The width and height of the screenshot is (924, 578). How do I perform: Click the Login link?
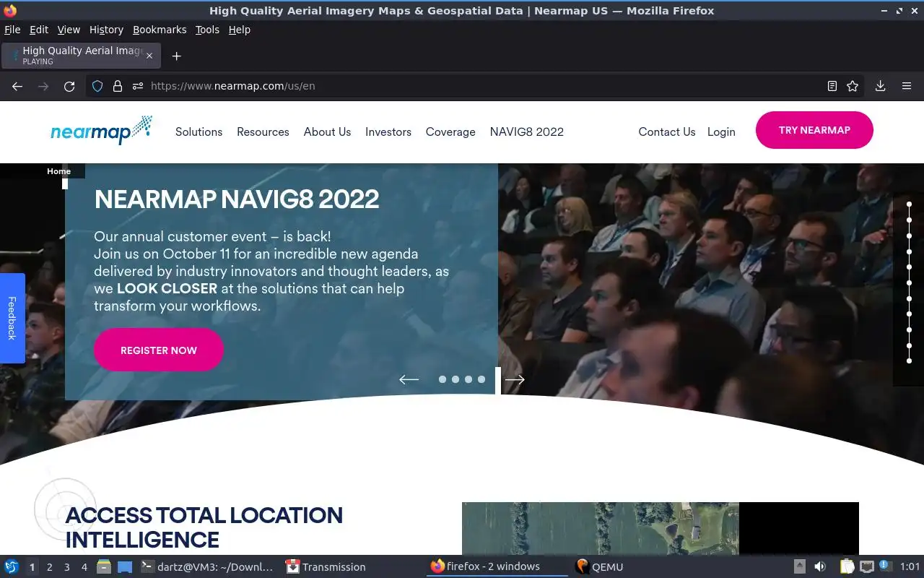[x=721, y=131]
